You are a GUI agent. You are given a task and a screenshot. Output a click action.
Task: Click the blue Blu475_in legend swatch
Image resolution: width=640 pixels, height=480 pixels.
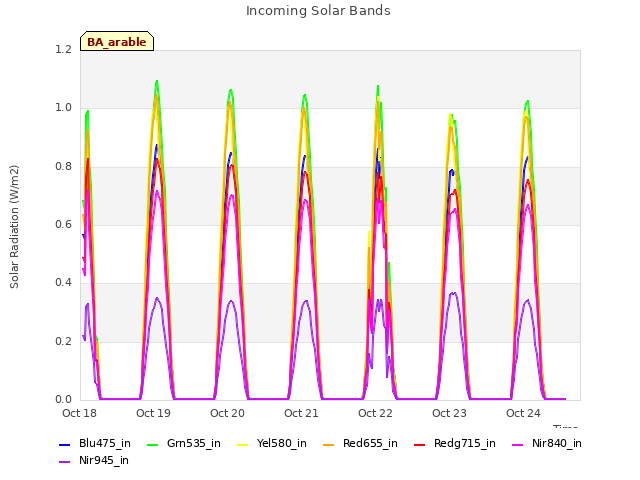pyautogui.click(x=65, y=444)
